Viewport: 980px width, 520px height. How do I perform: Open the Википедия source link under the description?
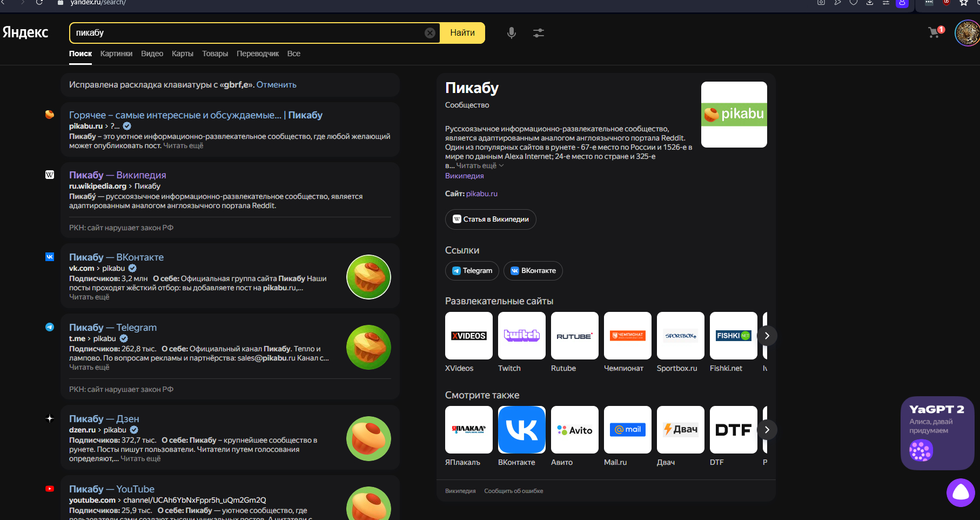[x=465, y=176]
